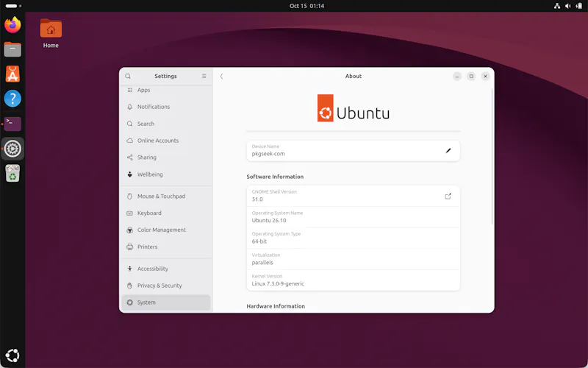Click the Color Management icon
588x368 pixels.
[130, 230]
